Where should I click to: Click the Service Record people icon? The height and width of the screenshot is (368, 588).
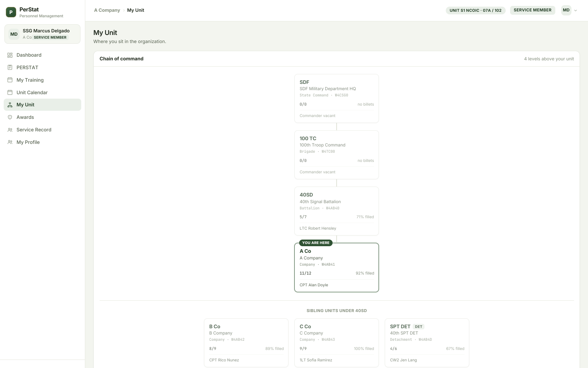pyautogui.click(x=10, y=130)
